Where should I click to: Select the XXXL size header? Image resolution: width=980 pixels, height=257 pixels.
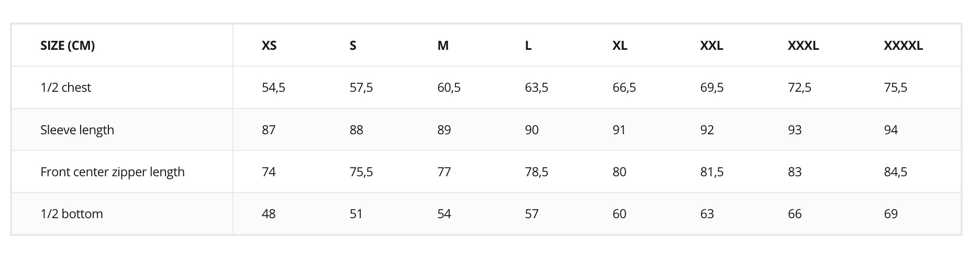click(x=803, y=46)
